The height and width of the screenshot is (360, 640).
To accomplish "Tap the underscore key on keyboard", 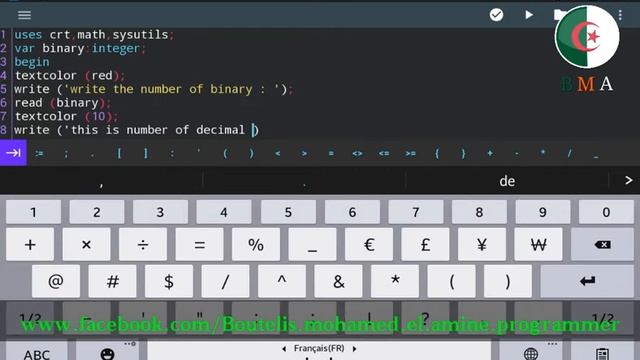I will pyautogui.click(x=312, y=244).
